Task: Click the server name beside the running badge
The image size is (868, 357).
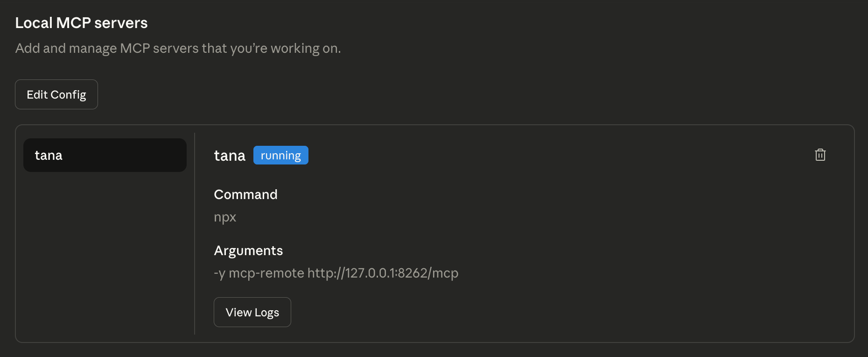Action: [x=230, y=156]
